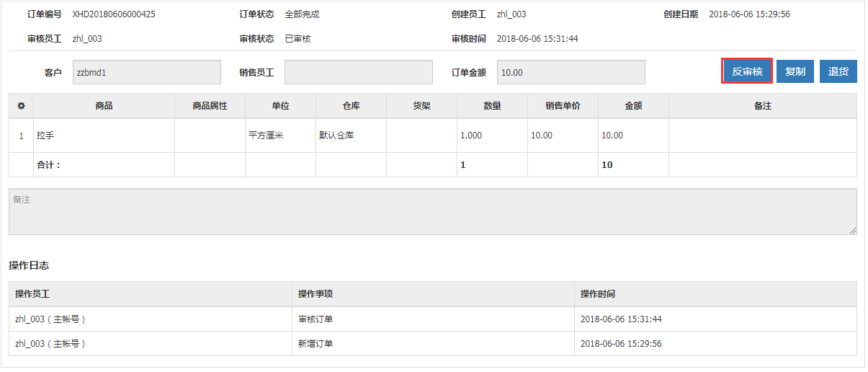Click the empty 销售员工 input field

(358, 72)
